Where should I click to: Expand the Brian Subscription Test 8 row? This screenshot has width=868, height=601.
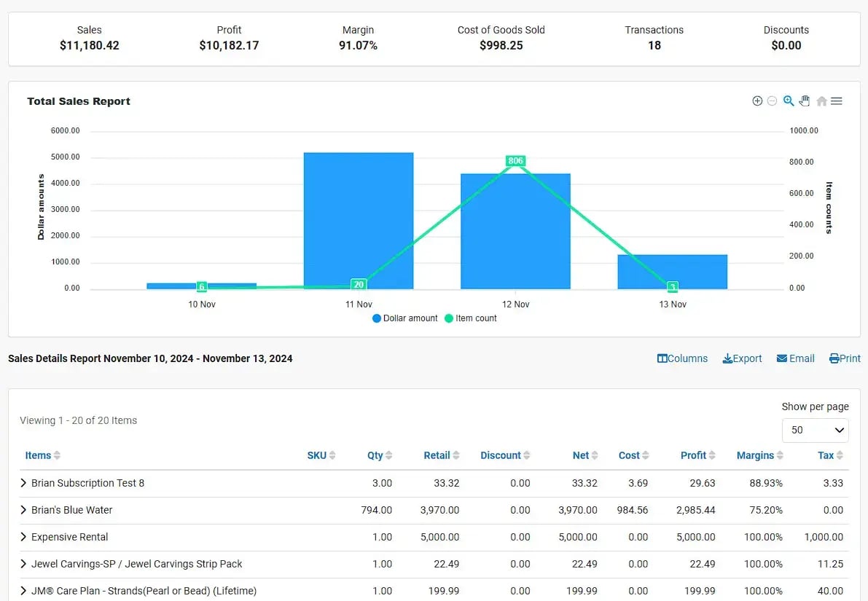23,483
